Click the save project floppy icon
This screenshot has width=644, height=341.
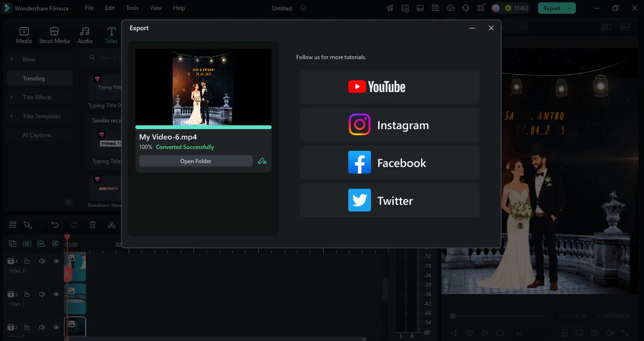(x=435, y=8)
